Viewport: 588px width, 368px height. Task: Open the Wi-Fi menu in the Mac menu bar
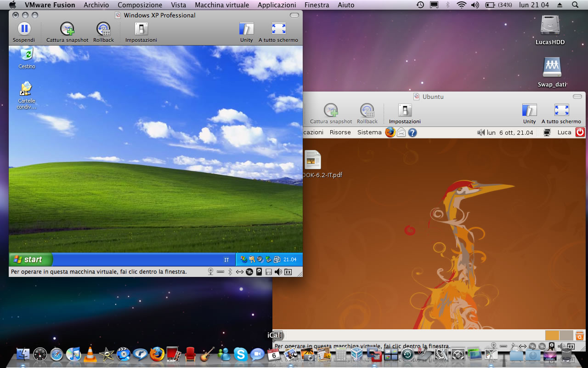(461, 5)
